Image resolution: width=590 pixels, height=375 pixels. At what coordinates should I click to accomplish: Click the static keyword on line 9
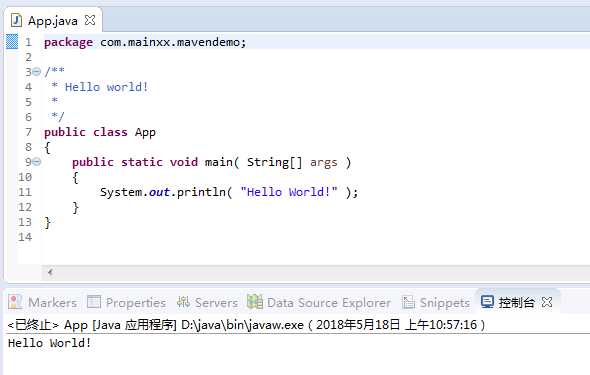coord(142,162)
